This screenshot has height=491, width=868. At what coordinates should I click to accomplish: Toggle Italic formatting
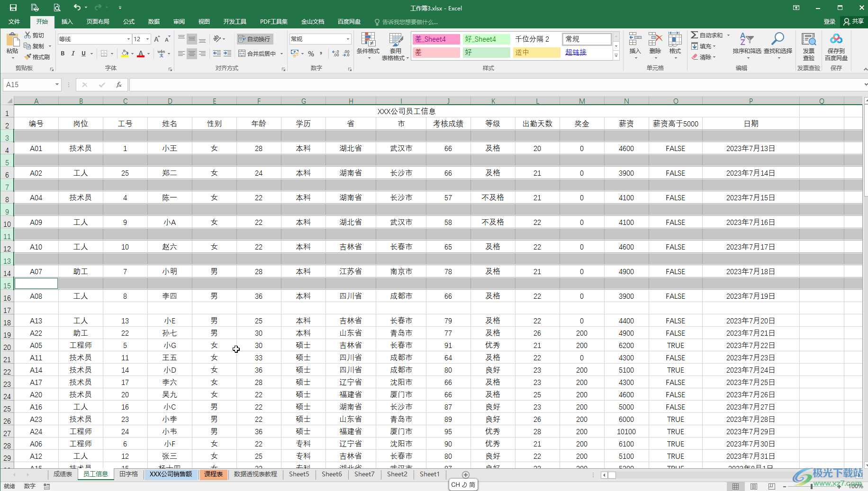pos(73,54)
